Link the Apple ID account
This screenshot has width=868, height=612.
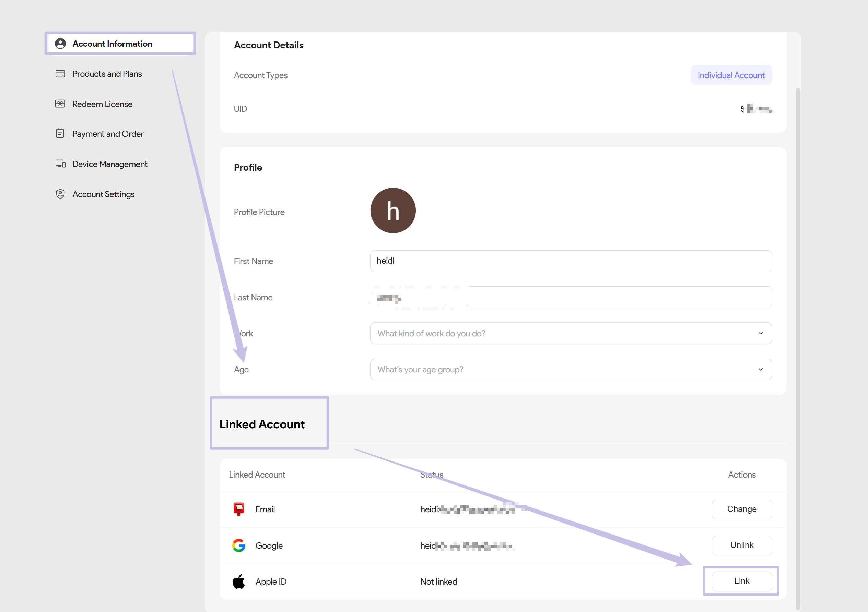741,581
